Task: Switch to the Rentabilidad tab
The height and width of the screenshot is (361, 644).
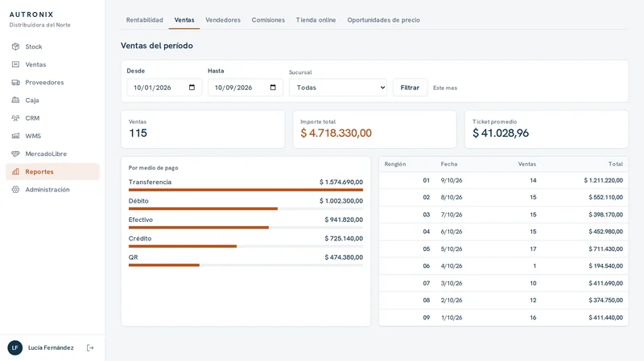Action: pos(145,19)
